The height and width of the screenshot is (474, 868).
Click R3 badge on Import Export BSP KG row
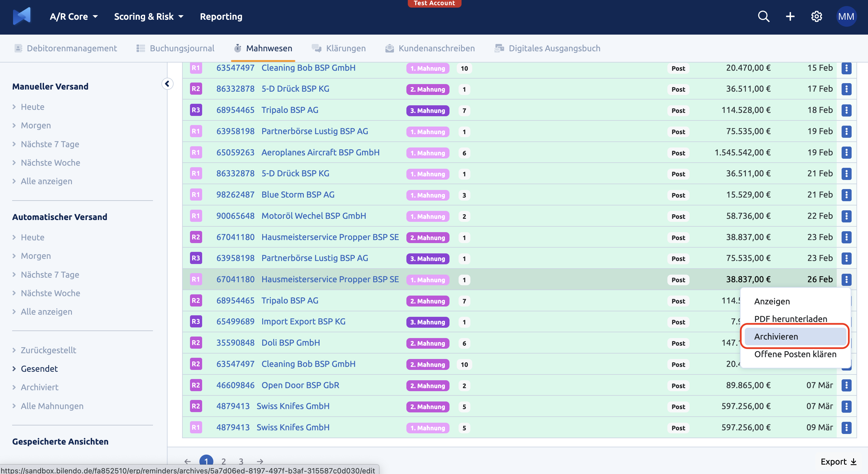click(x=196, y=321)
